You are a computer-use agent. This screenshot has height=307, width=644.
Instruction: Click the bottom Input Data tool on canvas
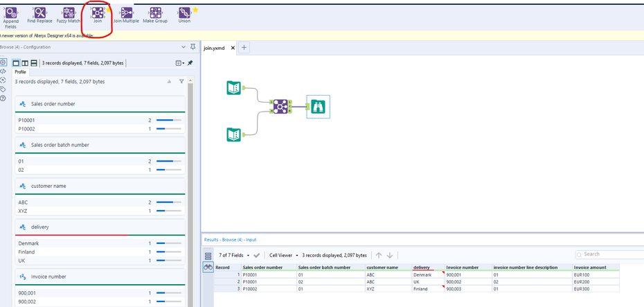233,134
